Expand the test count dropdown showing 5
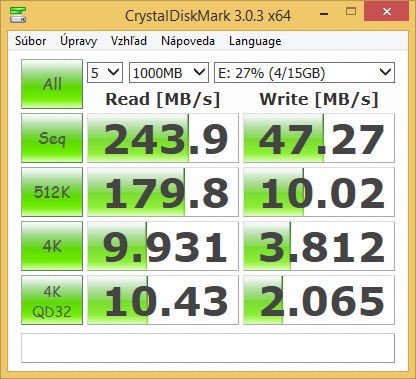This screenshot has width=416, height=379. 105,72
